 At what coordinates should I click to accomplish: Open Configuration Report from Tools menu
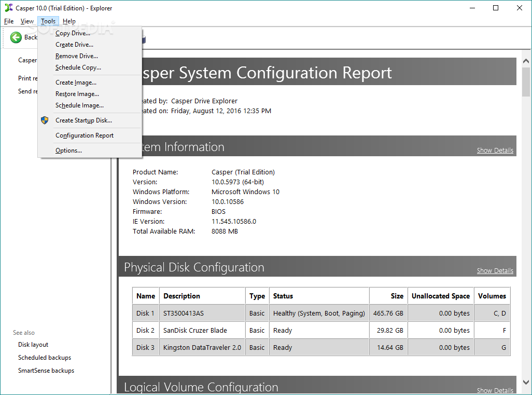click(90, 135)
